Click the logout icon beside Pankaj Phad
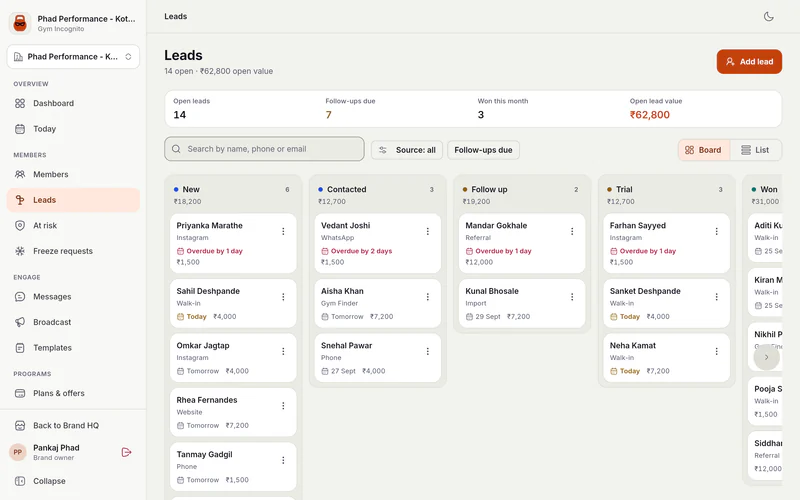Image resolution: width=800 pixels, height=500 pixels. pos(127,452)
